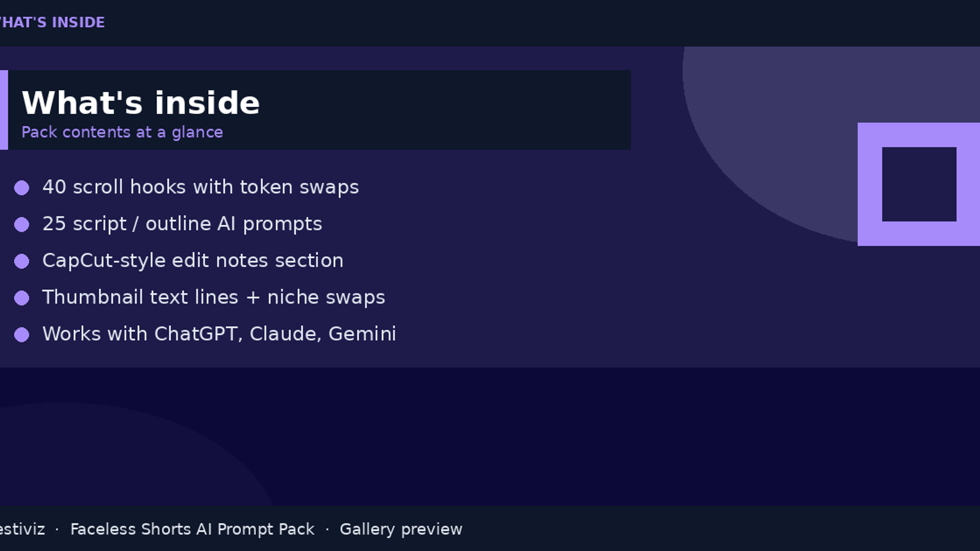Click Works with ChatGPT, Claude, Gemini text
Image resolution: width=980 pixels, height=551 pixels.
(x=219, y=334)
